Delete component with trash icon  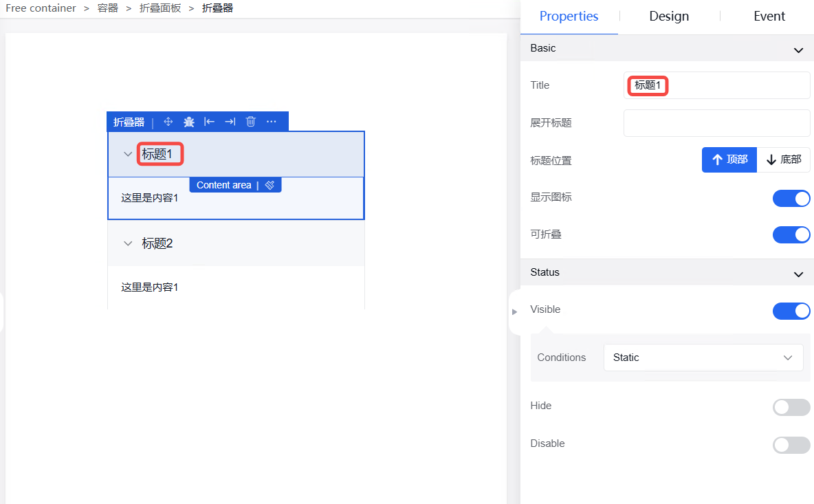pyautogui.click(x=251, y=122)
